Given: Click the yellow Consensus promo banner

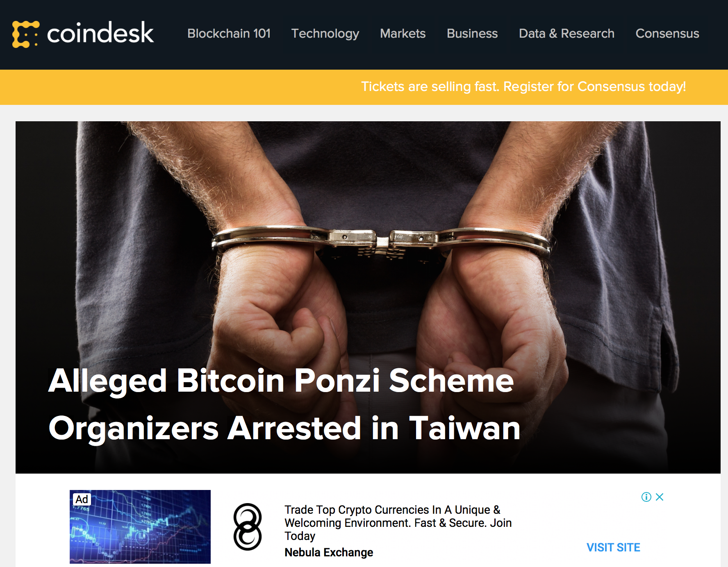Looking at the screenshot, I should (x=364, y=87).
